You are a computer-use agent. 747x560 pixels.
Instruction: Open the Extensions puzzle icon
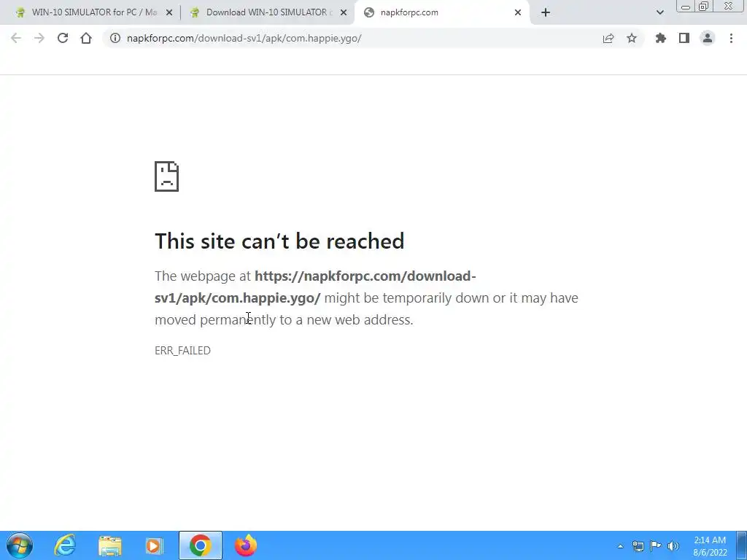pyautogui.click(x=660, y=38)
